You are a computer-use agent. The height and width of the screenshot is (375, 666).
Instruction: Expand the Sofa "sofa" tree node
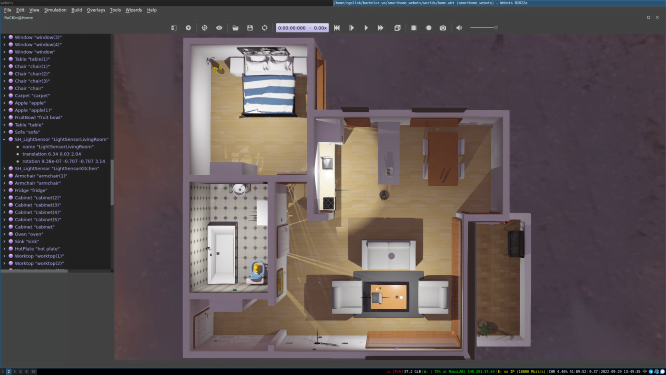pyautogui.click(x=5, y=132)
